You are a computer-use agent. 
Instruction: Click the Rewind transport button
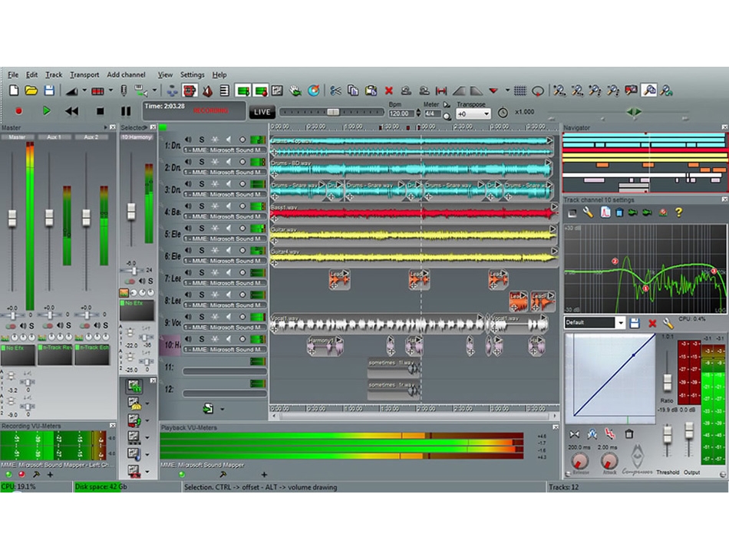point(71,111)
